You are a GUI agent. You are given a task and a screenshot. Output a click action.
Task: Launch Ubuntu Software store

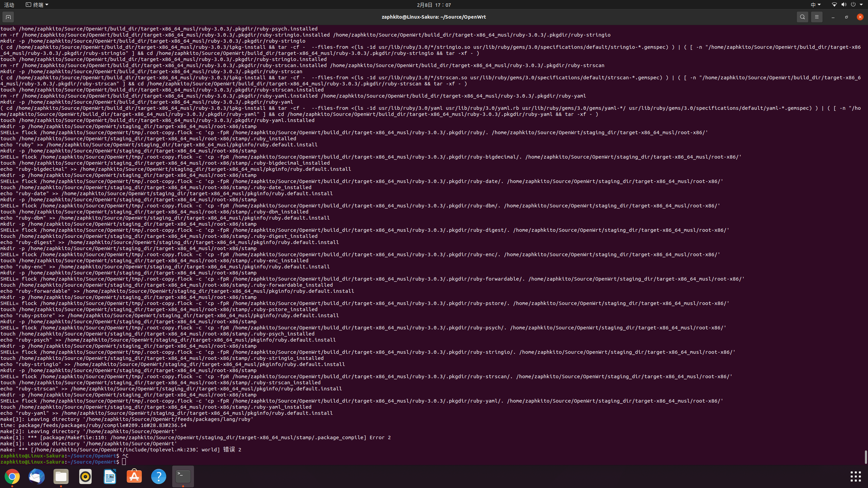[134, 476]
